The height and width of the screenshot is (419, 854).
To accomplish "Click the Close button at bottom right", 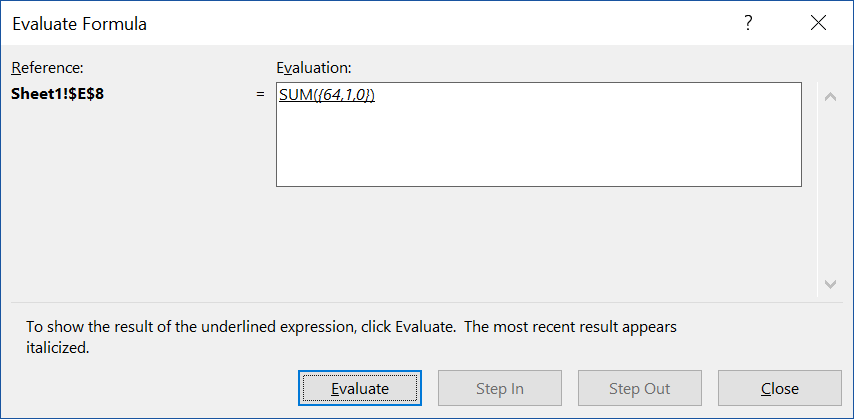I will pyautogui.click(x=779, y=388).
